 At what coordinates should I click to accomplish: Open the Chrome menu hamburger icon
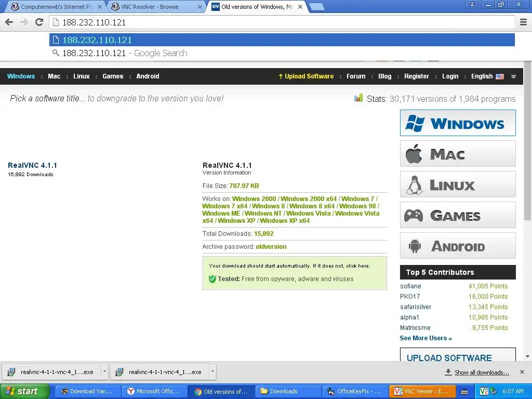tap(524, 22)
